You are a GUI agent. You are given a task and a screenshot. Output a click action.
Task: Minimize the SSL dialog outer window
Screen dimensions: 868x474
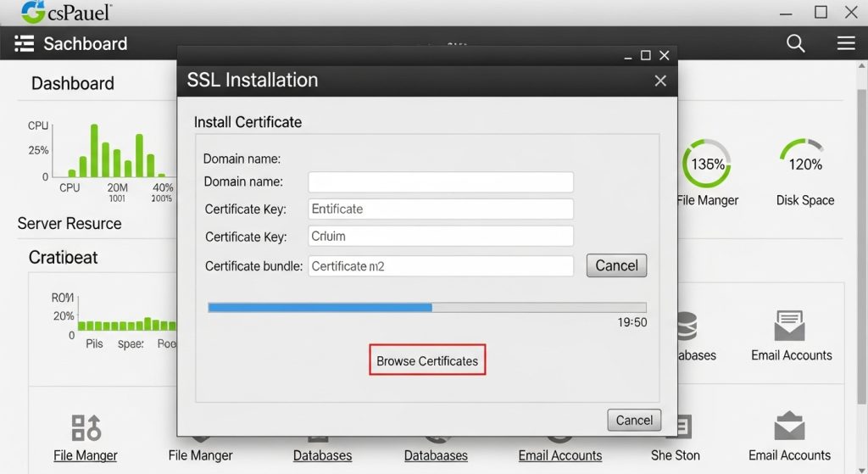pos(628,56)
